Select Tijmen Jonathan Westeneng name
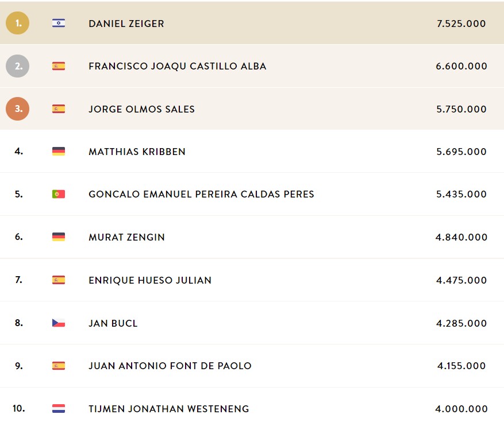This screenshot has height=422, width=504. (169, 409)
